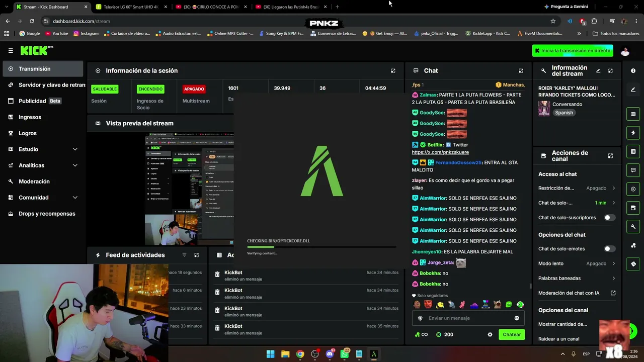Viewport: 644px width, 362px height.
Task: Open a new browser tab
Action: [x=337, y=7]
